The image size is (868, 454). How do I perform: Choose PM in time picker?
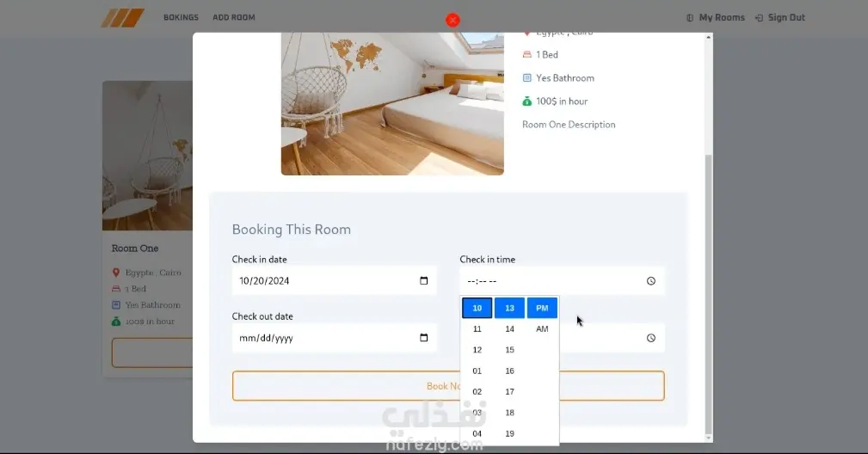[x=542, y=308]
